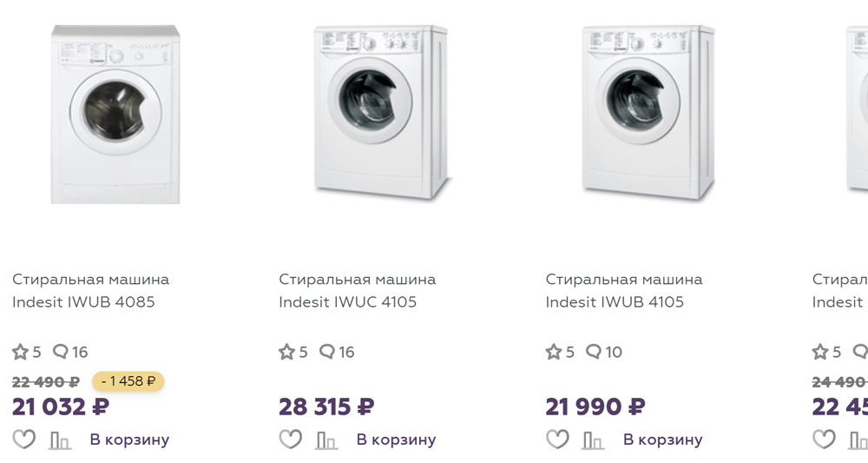
Task: Open product title Indesit IWUC 4105
Action: click(358, 291)
